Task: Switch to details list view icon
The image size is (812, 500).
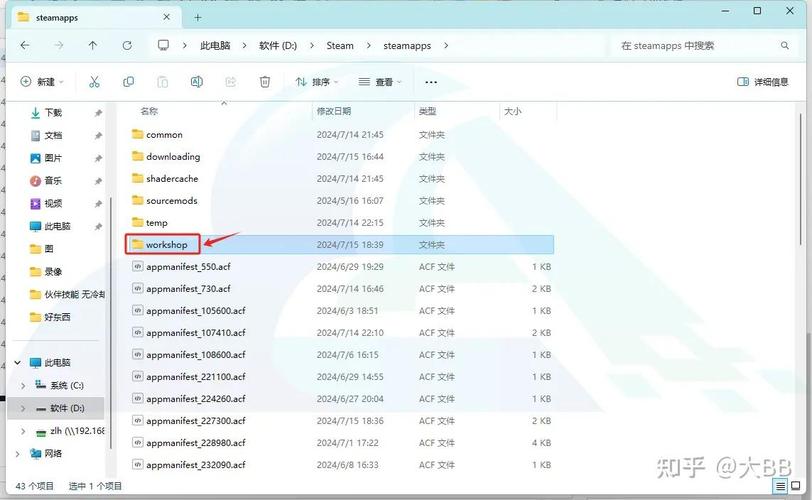Action: coord(780,486)
